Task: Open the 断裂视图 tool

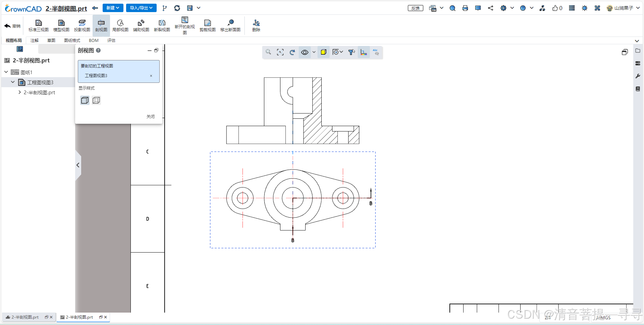Action: (162, 25)
